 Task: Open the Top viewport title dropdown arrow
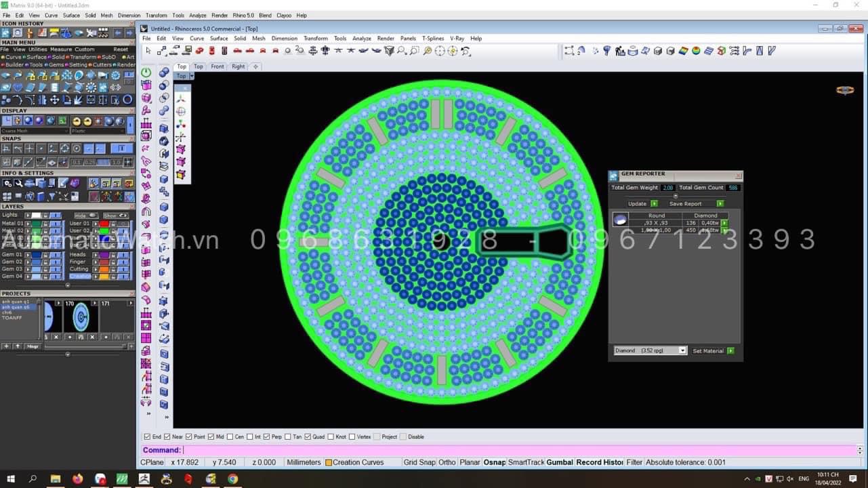[192, 76]
